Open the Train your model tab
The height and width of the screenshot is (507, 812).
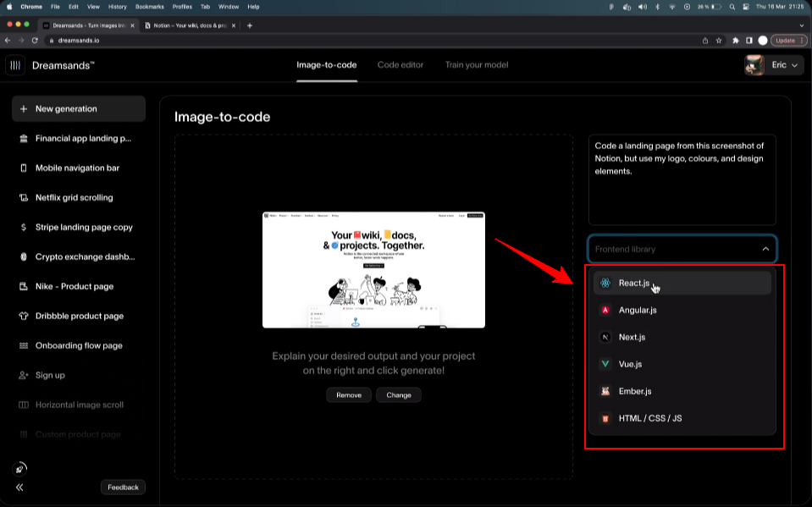(x=477, y=65)
